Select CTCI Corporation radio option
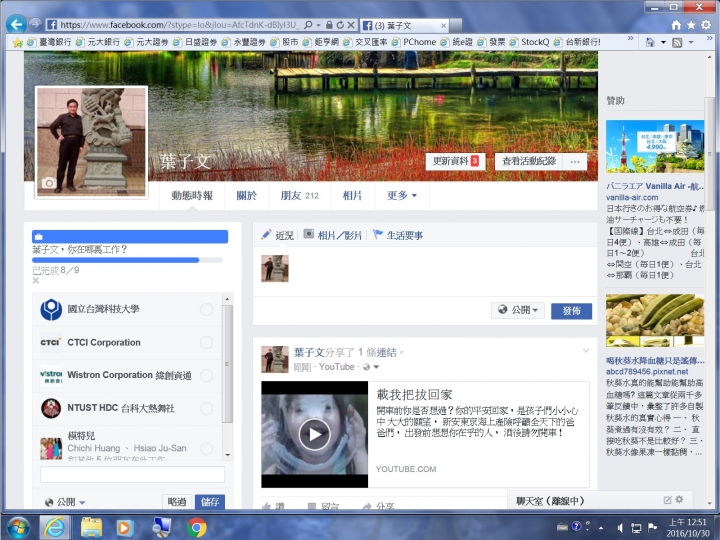Screen dimensions: 720x540 [x=207, y=343]
